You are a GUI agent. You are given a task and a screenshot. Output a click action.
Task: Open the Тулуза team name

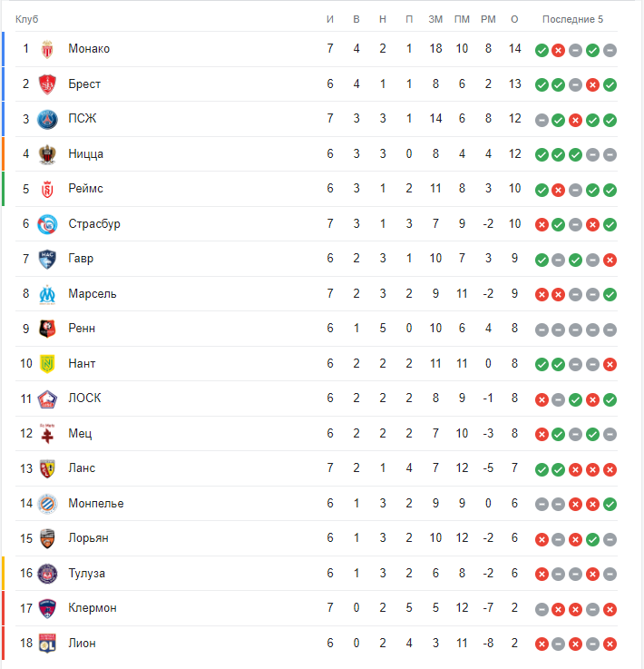pyautogui.click(x=87, y=573)
